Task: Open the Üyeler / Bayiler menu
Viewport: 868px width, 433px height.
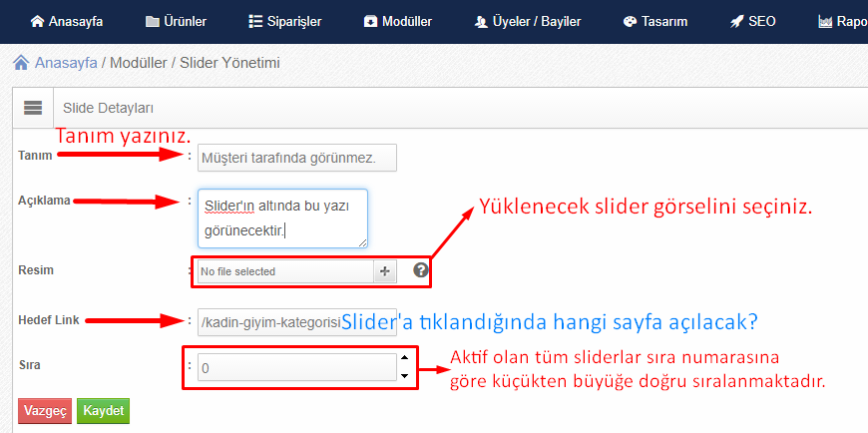Action: pos(528,22)
